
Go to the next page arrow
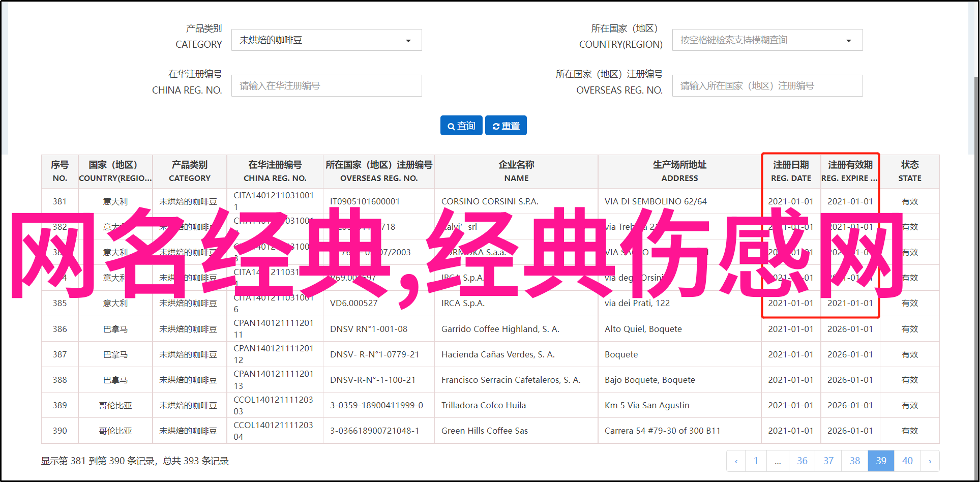click(x=930, y=461)
